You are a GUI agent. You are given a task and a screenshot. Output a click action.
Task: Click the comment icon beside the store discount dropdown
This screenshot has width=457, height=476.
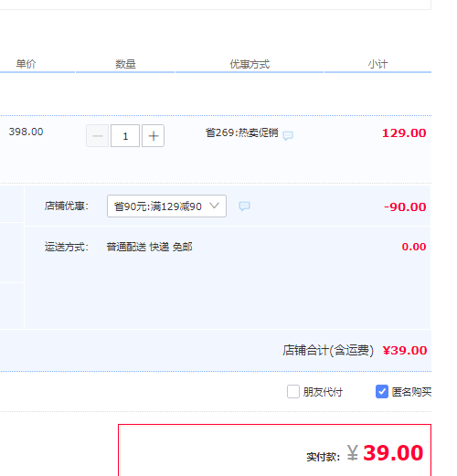244,206
